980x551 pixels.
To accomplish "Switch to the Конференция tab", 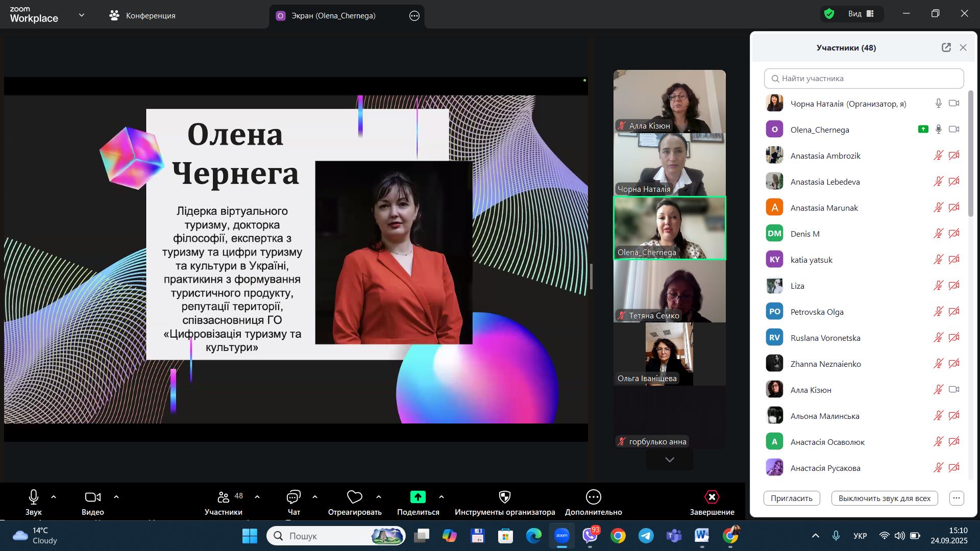I will (143, 16).
